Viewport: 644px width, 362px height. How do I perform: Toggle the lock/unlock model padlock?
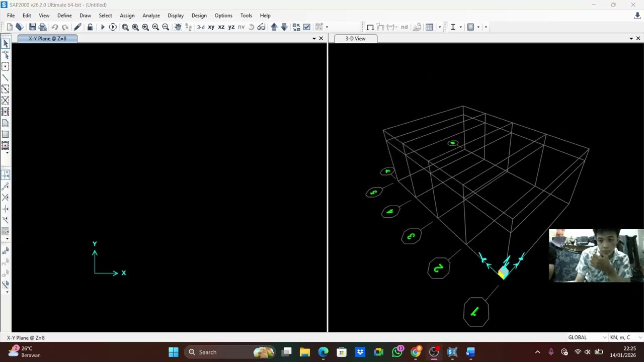[90, 27]
